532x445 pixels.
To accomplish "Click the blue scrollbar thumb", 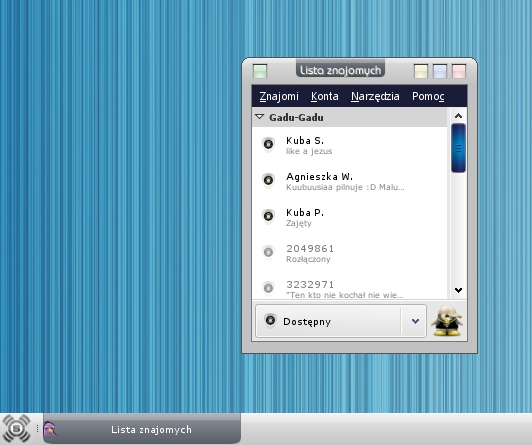I will coord(458,148).
